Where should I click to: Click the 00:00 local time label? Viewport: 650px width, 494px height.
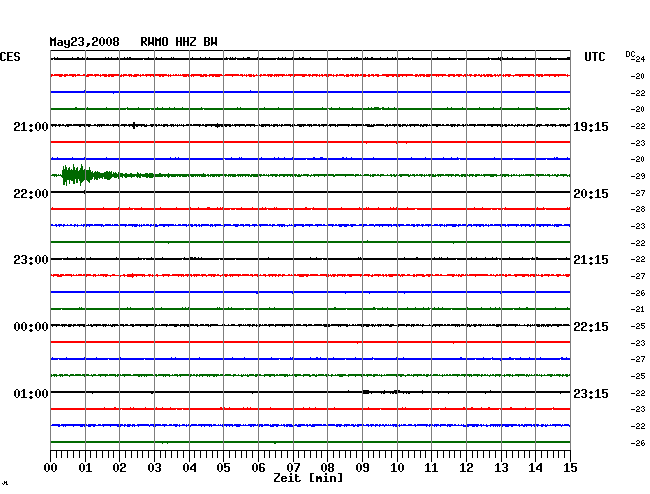(31, 327)
